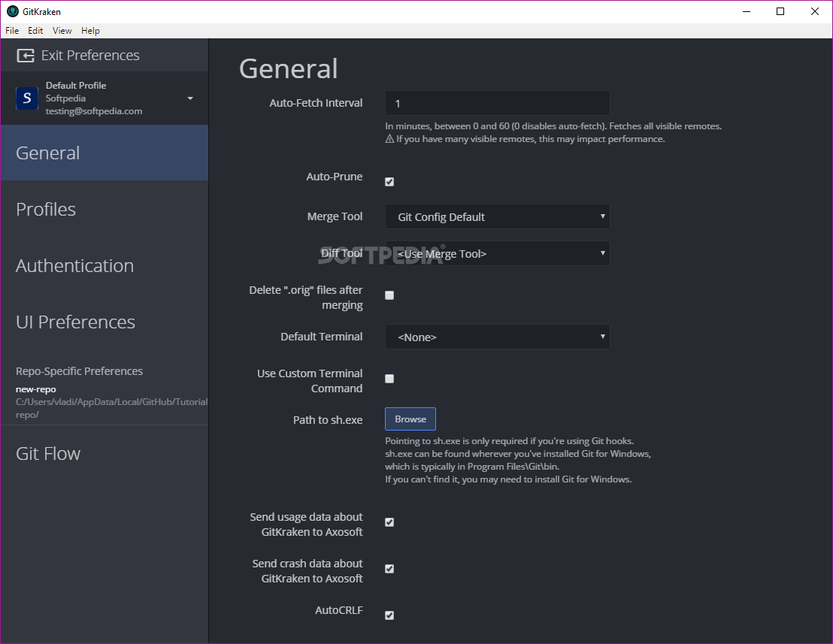Uncheck Send usage data about GitKraken
Screen dimensions: 833x644
point(389,522)
